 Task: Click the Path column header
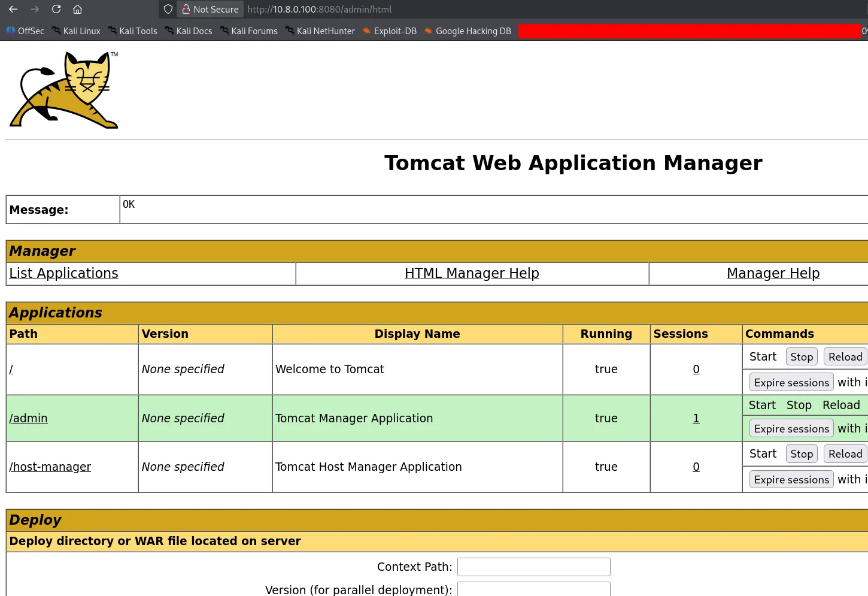(23, 334)
